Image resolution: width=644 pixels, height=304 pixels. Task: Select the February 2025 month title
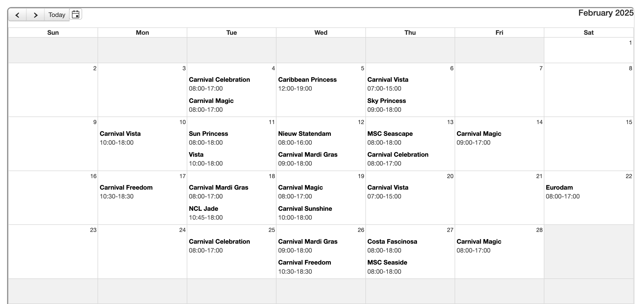pos(606,13)
